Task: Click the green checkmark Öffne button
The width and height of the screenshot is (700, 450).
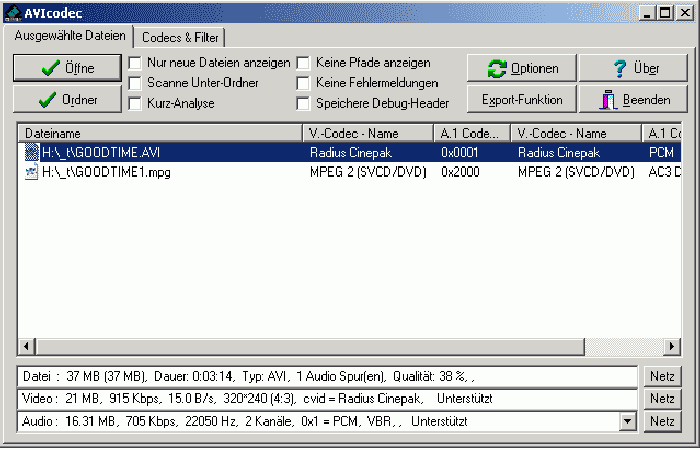Action: point(67,68)
